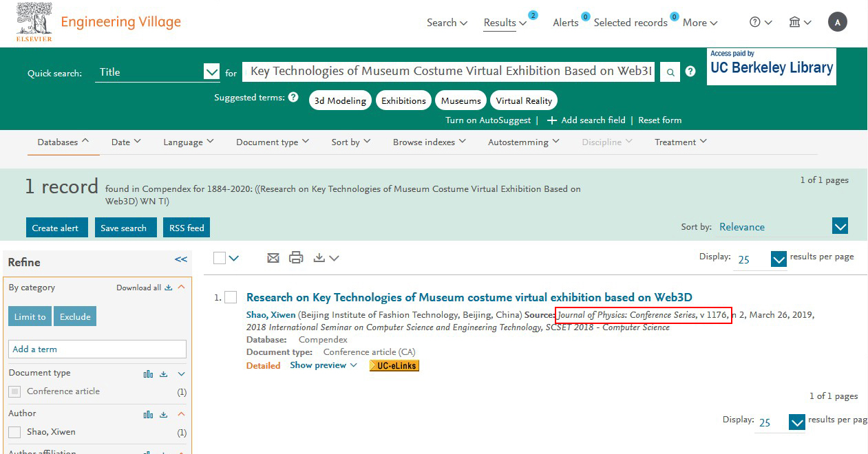Click the Exclude button
The height and width of the screenshot is (454, 868).
[75, 316]
